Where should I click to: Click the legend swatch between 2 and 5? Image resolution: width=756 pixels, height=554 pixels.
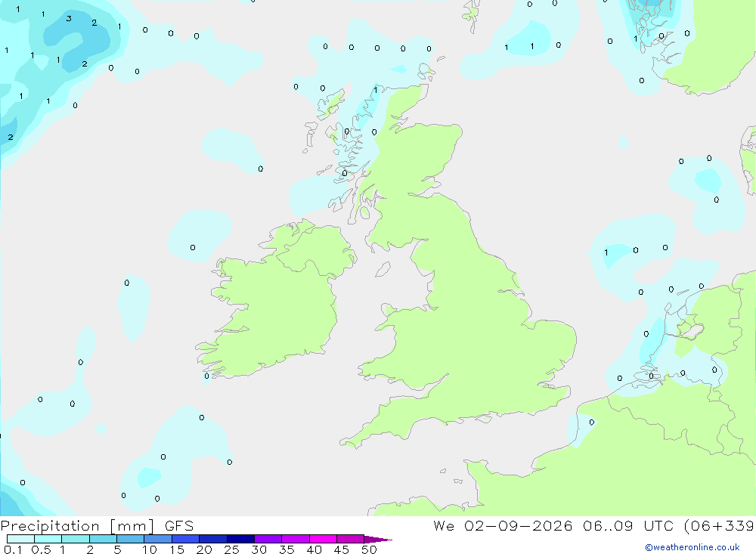(x=103, y=539)
